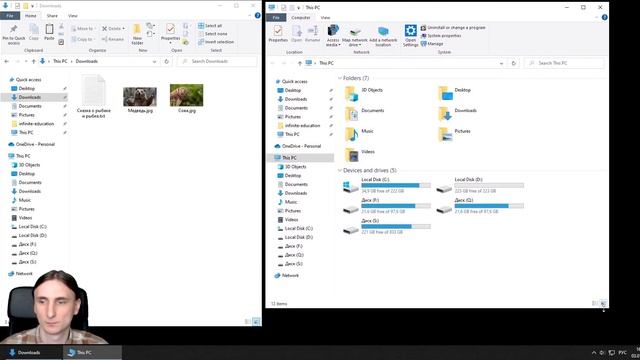Viewport: 640px width, 360px height.
Task: Open the View tab in This PC window
Action: coord(325,18)
